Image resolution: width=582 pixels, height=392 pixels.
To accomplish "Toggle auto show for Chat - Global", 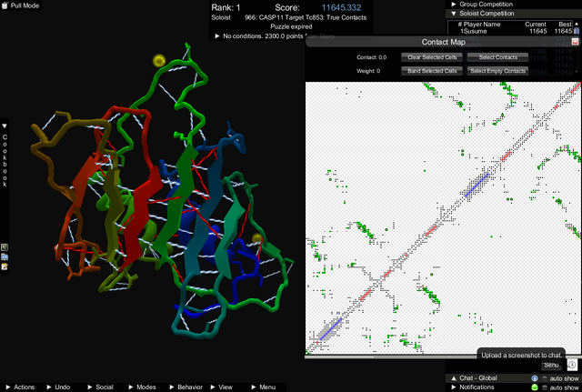I will pos(545,378).
